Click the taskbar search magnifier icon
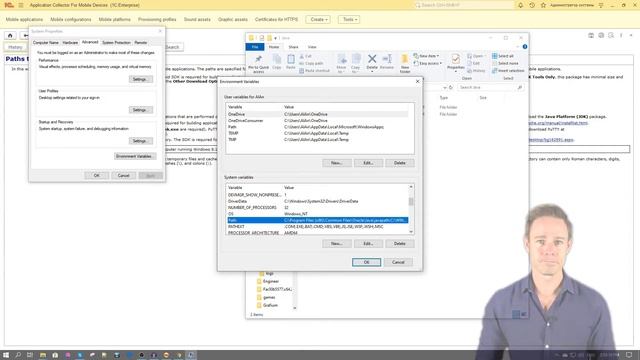This screenshot has width=640, height=360. click(x=18, y=355)
